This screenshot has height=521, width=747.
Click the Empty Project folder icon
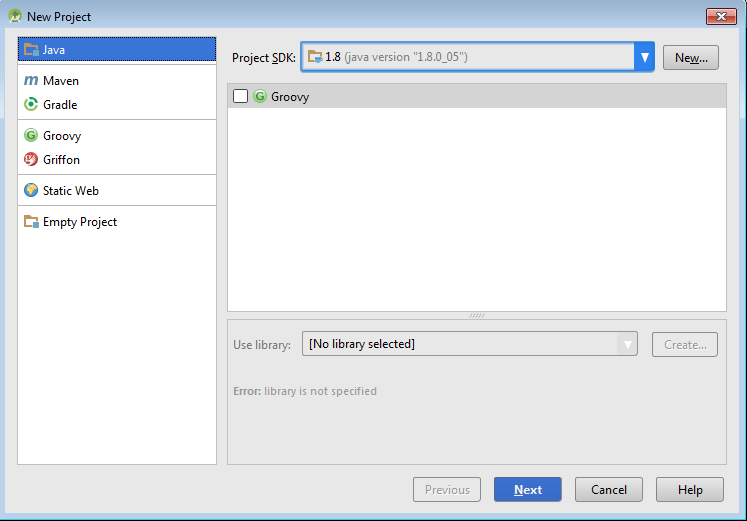(31, 221)
